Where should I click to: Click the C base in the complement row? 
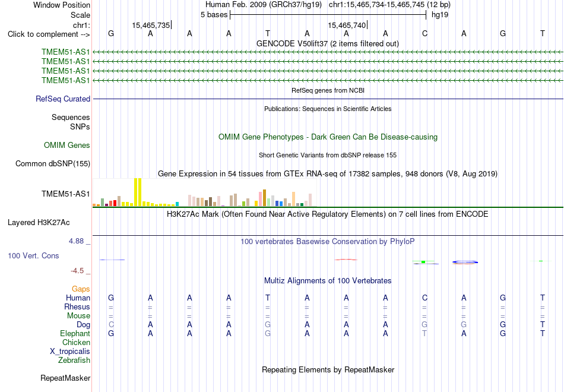click(x=425, y=33)
